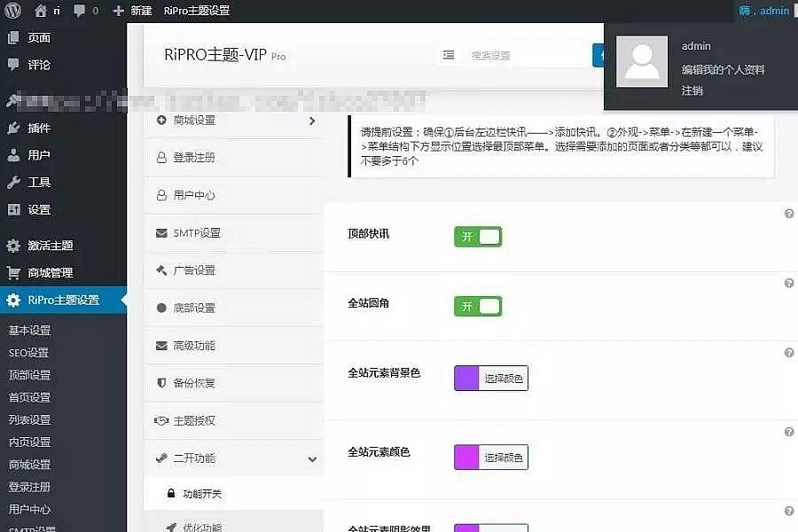Open the comments bubble in the admin bar
Viewport: 798px width, 532px height.
(80, 10)
